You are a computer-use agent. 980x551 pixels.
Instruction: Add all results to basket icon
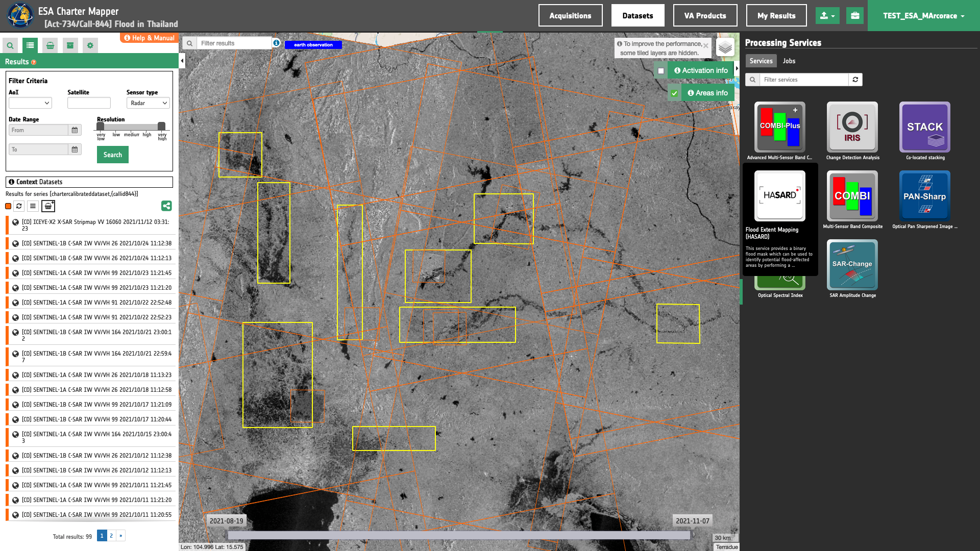pyautogui.click(x=48, y=206)
